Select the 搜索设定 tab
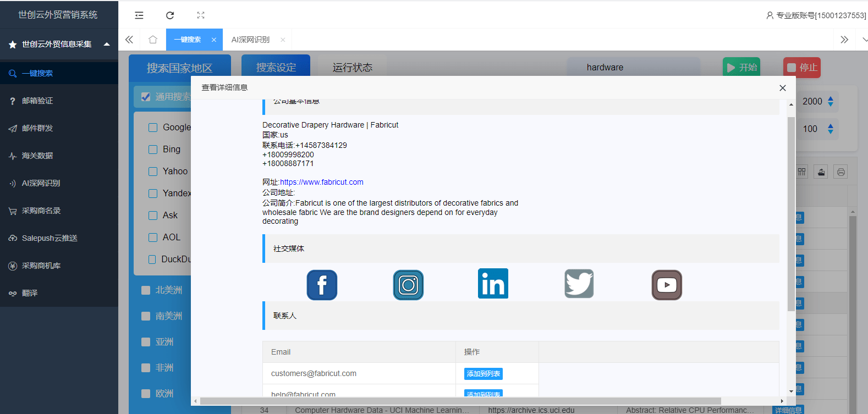Screen dimensions: 868x414 [276, 67]
